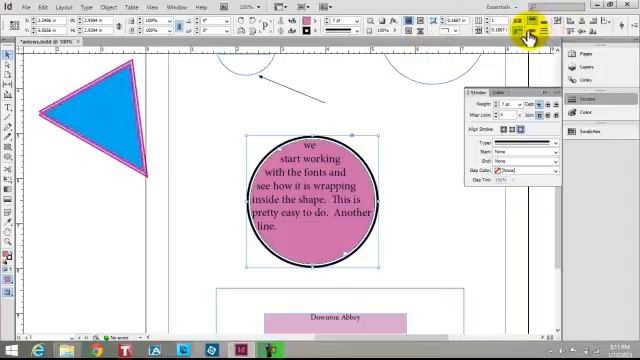The width and height of the screenshot is (640, 360).
Task: Toggle constrain proportions for width and height
Action: tap(118, 26)
